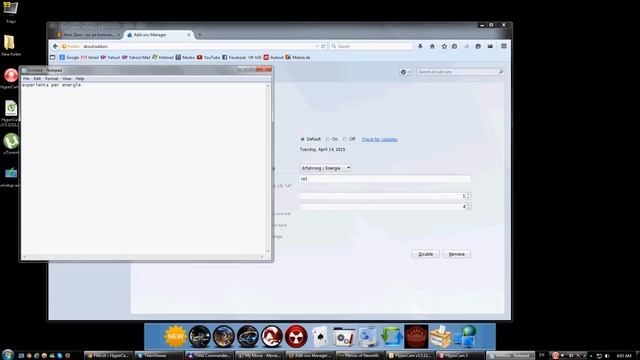This screenshot has width=640, height=360.
Task: Open the Notepad File menu
Action: [26, 78]
